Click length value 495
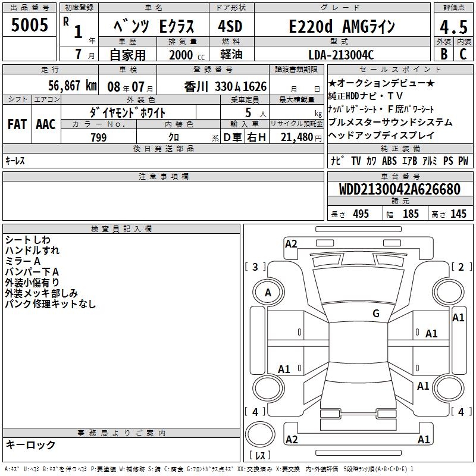Viewport: 476px width, 476px height. 361,214
